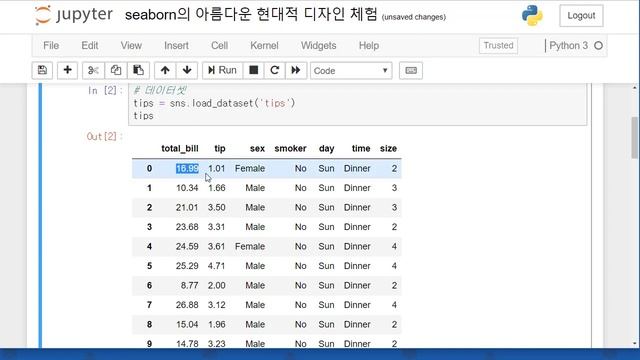Open the cell type dropdown showing Code
The width and height of the screenshot is (640, 360).
[x=351, y=71]
